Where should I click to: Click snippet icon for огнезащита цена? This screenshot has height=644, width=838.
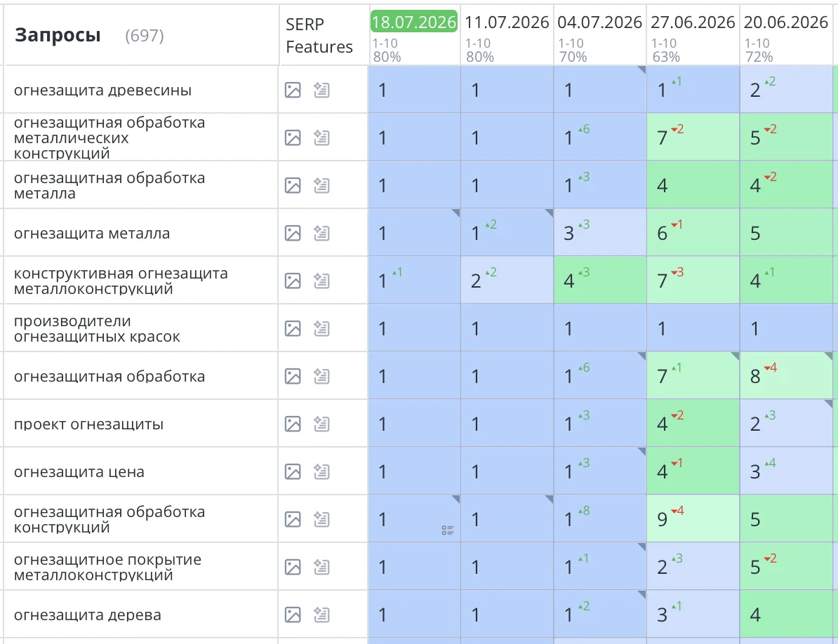(321, 471)
